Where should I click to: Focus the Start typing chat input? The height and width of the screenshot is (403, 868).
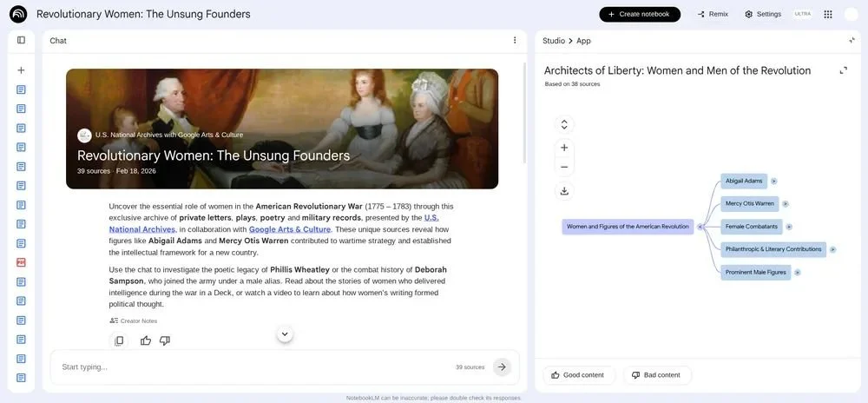[254, 367]
